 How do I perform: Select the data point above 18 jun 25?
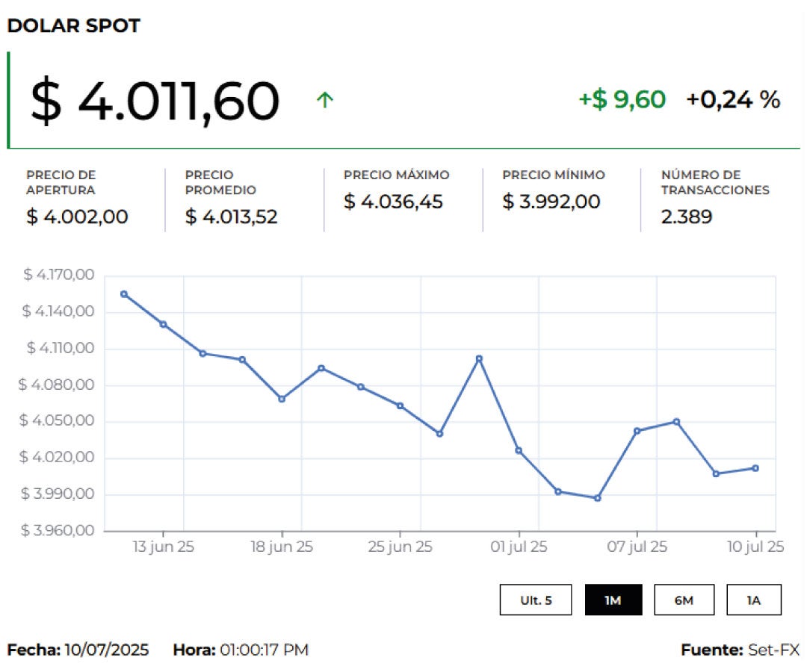coord(282,399)
